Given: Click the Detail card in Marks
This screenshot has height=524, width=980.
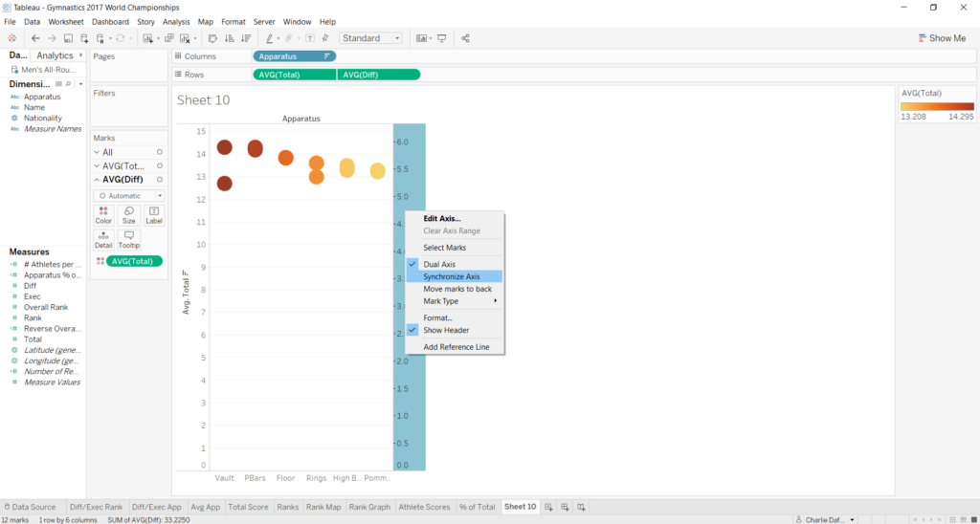Looking at the screenshot, I should (x=103, y=240).
